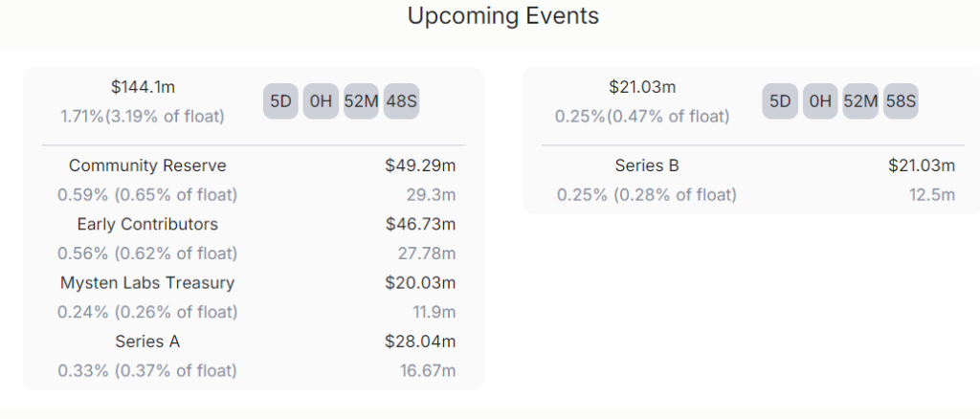Open the Mysten Labs Treasury entry
The image size is (980, 419).
point(147,282)
